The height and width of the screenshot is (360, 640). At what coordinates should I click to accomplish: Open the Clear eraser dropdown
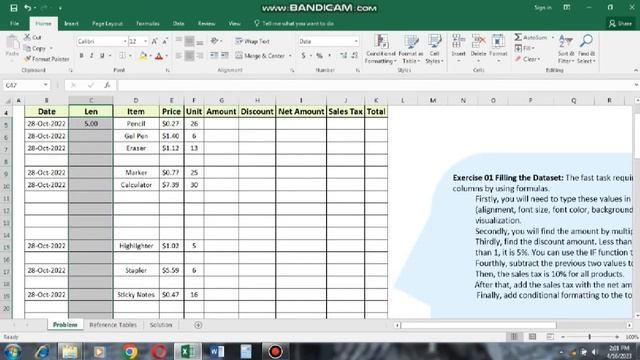tap(527, 59)
